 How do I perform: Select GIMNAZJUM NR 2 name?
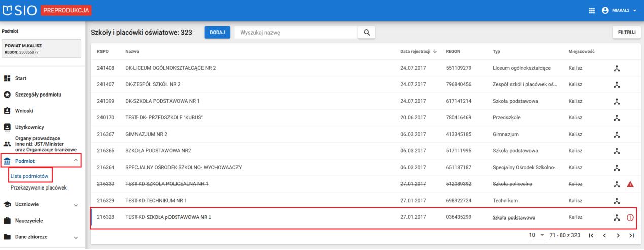point(146,135)
